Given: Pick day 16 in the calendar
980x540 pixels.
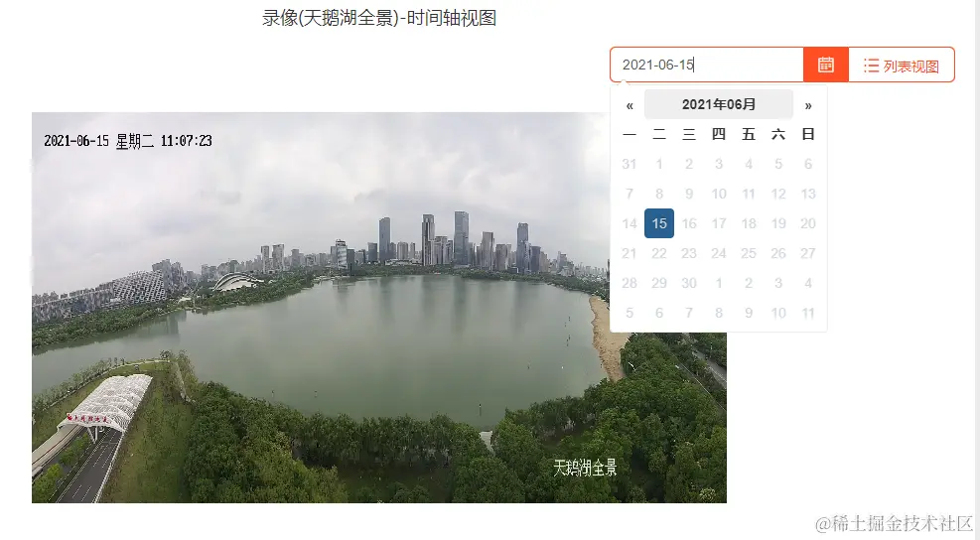Looking at the screenshot, I should pos(689,223).
